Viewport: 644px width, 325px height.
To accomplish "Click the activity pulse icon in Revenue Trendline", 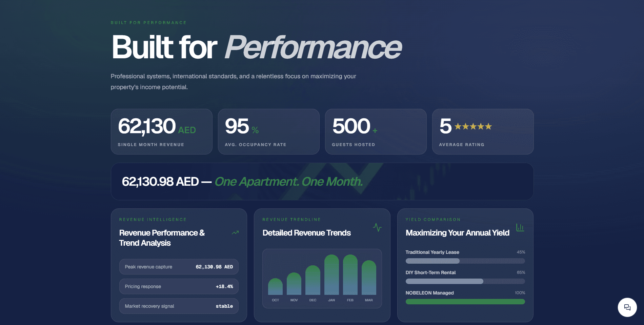I will click(x=377, y=227).
